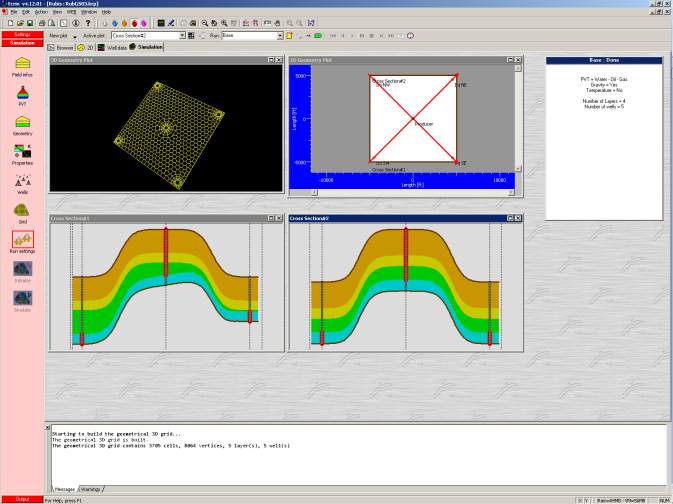This screenshot has height=504, width=673.
Task: Open the PVT module icon
Action: [22, 94]
